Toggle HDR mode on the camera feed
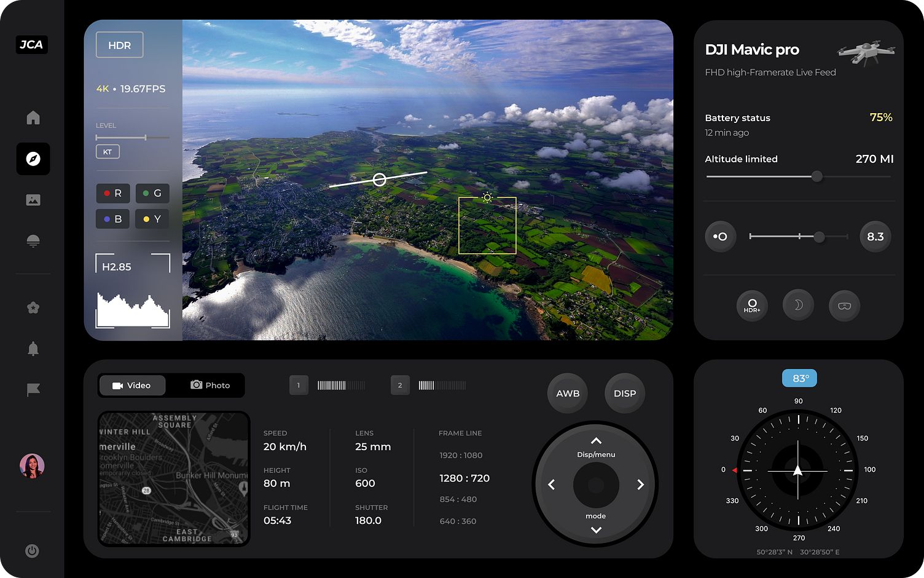Viewport: 924px width, 578px height. click(119, 44)
